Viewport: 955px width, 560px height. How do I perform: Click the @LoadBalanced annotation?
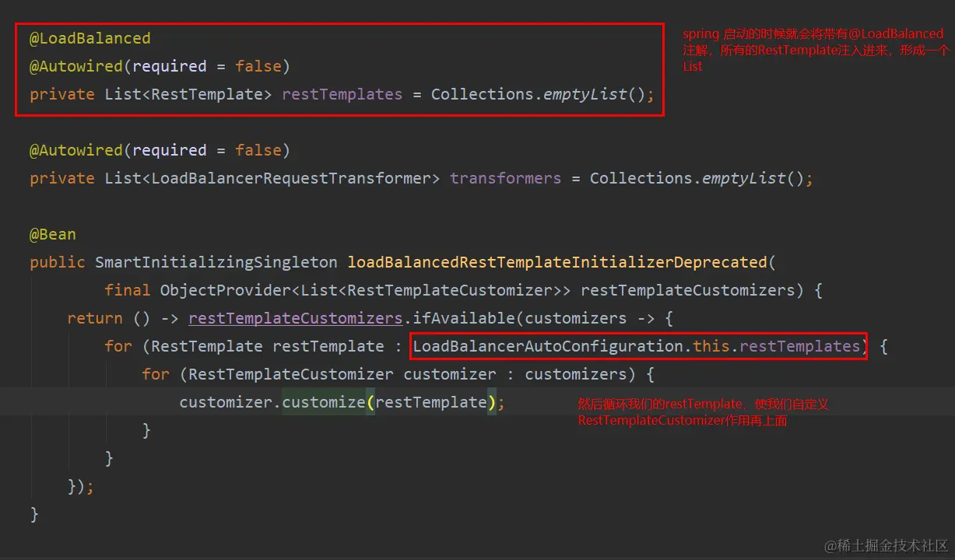90,38
